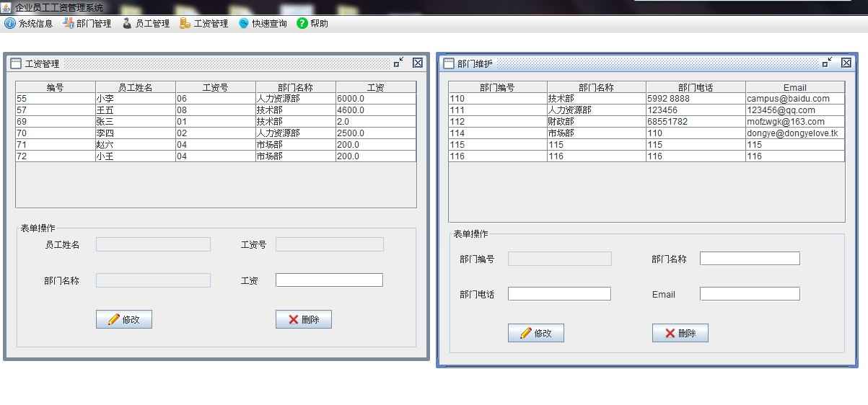Screen dimensions: 868x405
Task: Select department row 116 number cell
Action: [498, 156]
